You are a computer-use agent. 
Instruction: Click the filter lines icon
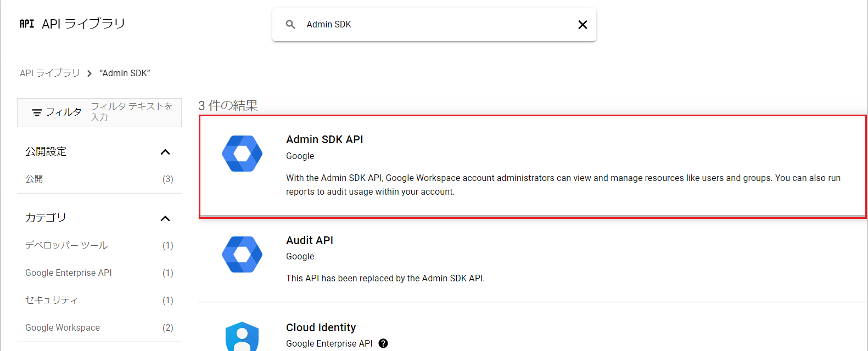tap(37, 112)
